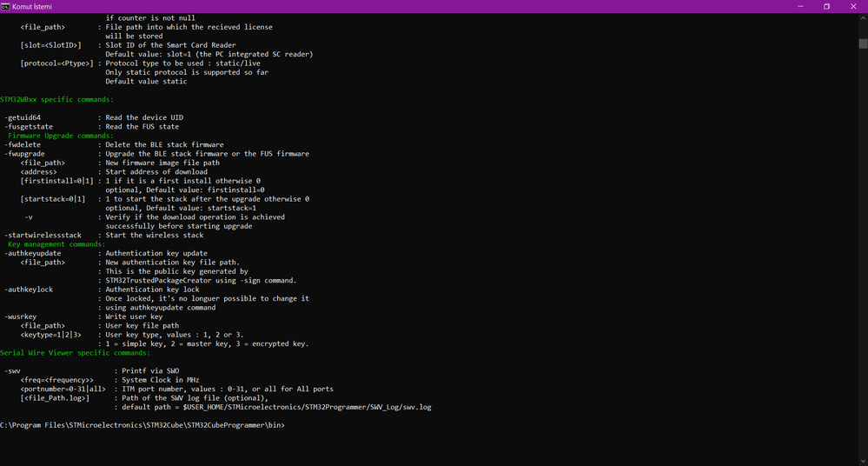Click the vertical scrollbar thumb
The image size is (868, 466).
pyautogui.click(x=863, y=43)
